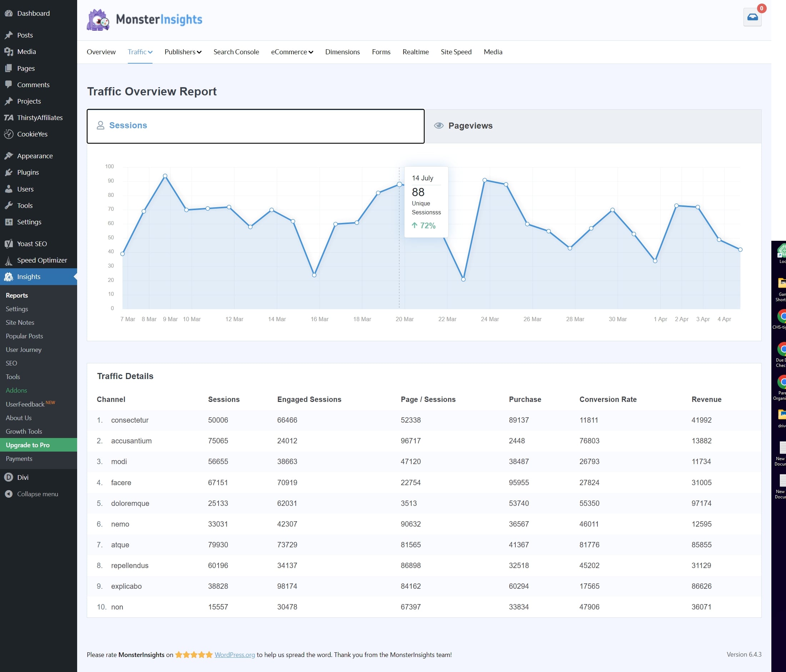786x672 pixels.
Task: Click Upgrade to Pro button in sidebar
Action: pyautogui.click(x=38, y=445)
